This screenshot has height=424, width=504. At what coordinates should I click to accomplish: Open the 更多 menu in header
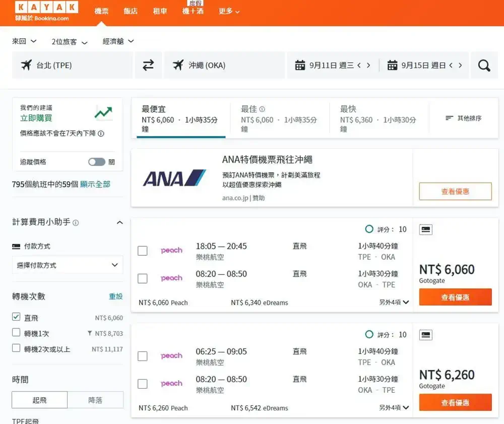[229, 11]
